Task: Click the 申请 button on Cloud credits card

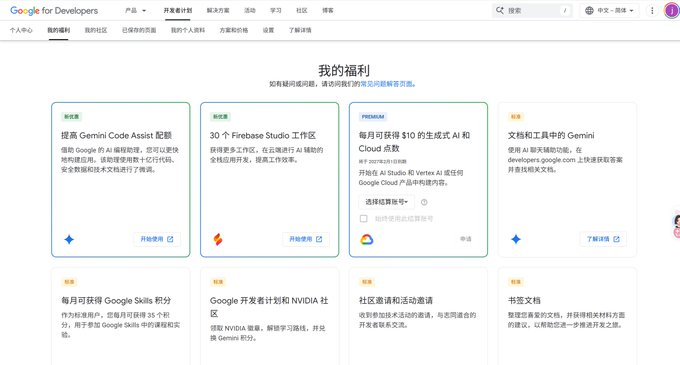Action: click(x=466, y=239)
